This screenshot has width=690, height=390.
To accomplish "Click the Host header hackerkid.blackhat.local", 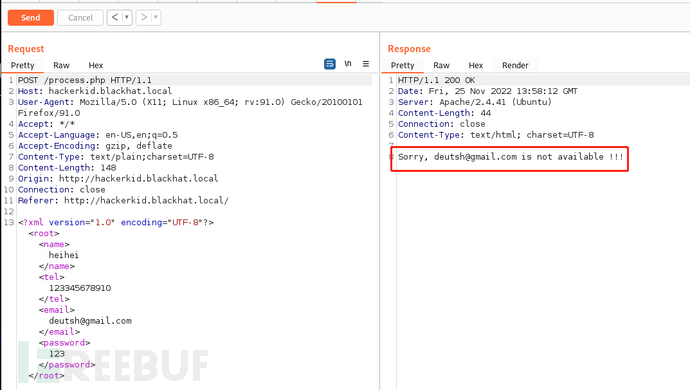I will point(95,91).
